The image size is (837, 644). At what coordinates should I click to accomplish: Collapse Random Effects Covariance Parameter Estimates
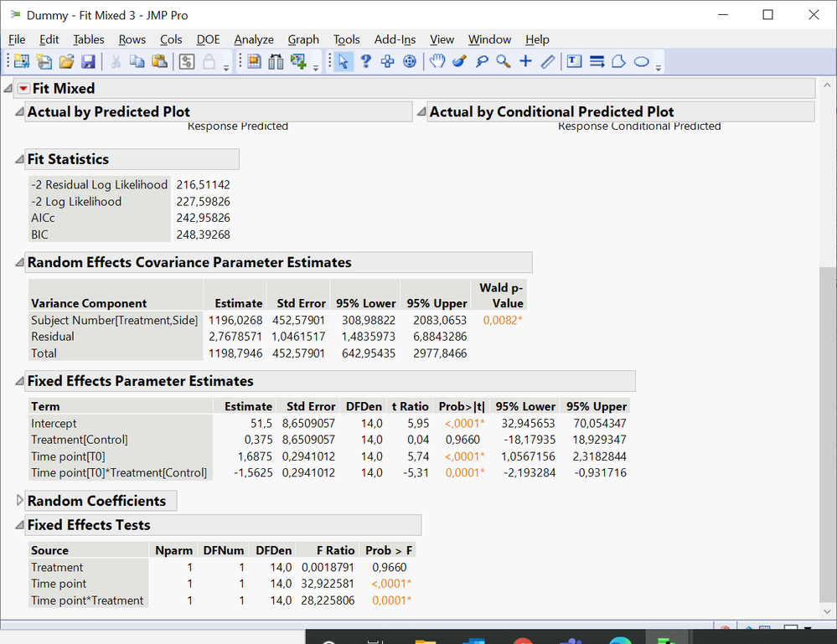(x=20, y=262)
